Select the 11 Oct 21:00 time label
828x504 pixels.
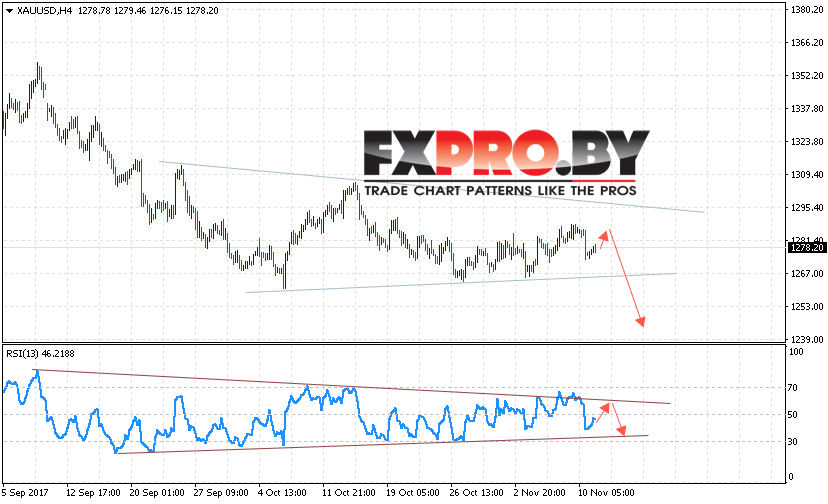(349, 493)
